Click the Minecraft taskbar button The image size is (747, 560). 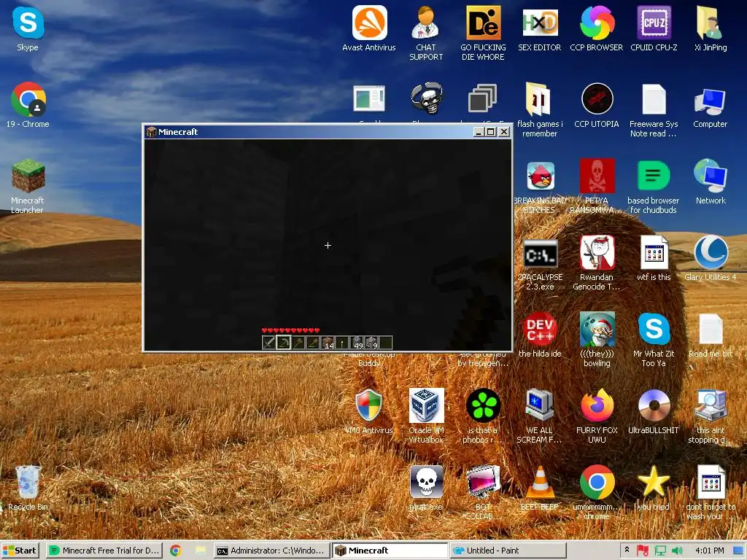pos(390,551)
